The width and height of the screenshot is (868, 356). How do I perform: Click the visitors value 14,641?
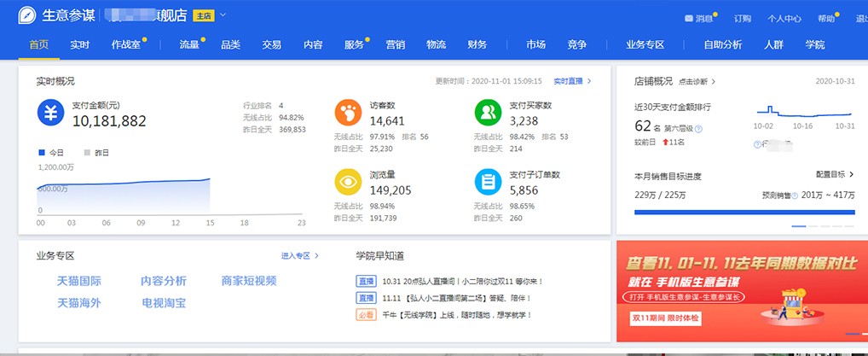tap(387, 121)
